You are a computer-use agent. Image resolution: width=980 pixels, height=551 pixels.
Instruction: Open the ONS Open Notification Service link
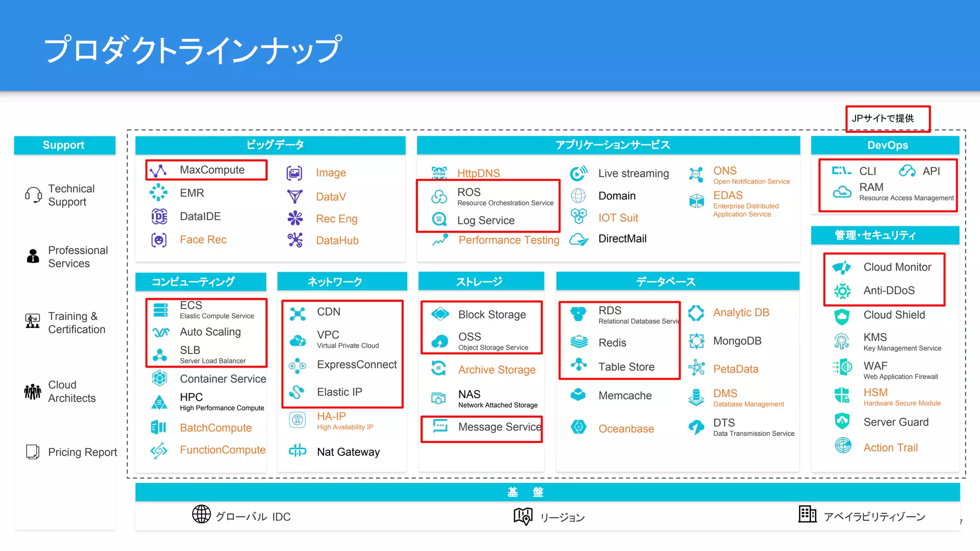click(x=751, y=175)
